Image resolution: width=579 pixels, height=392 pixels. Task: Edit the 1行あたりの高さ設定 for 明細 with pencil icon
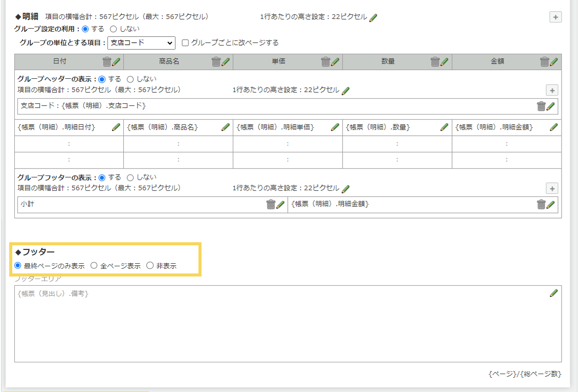(x=373, y=17)
